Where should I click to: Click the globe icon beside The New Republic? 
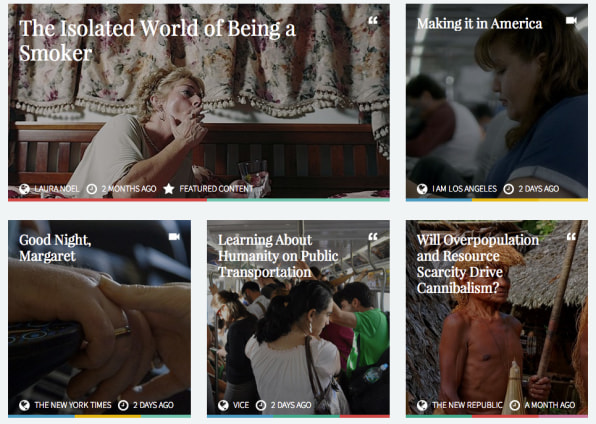[x=422, y=405]
